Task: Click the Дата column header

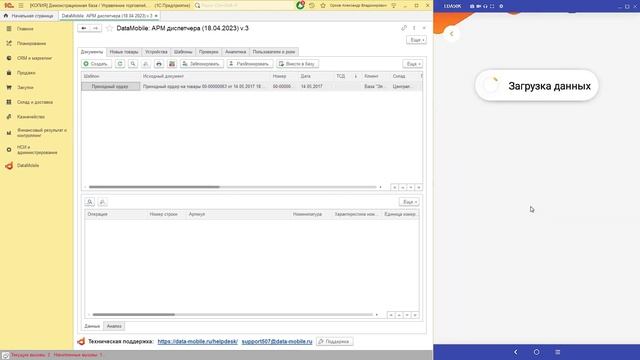Action: coord(316,76)
